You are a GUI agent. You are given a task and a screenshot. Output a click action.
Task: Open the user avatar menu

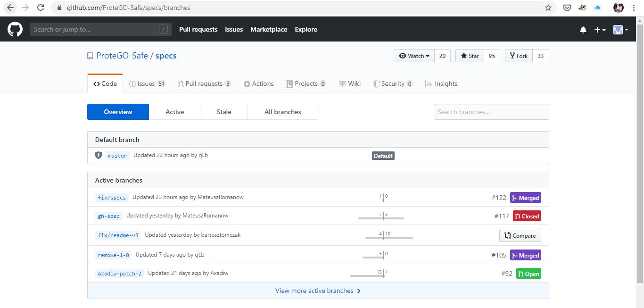click(x=620, y=30)
